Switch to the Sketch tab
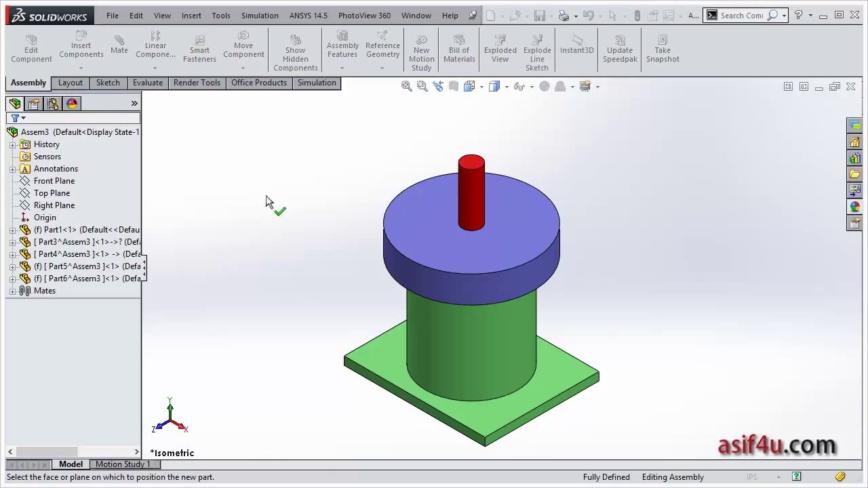This screenshot has width=868, height=488. (x=108, y=83)
